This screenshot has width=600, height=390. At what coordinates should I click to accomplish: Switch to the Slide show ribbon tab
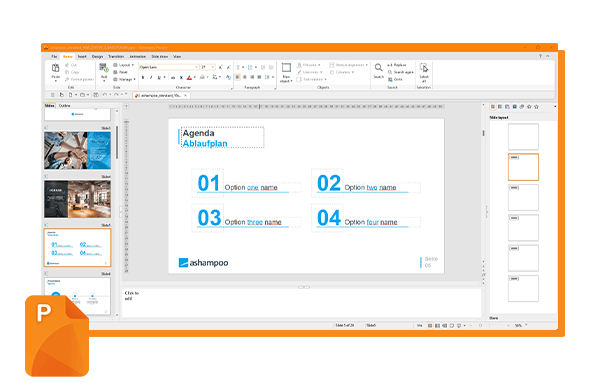(160, 56)
